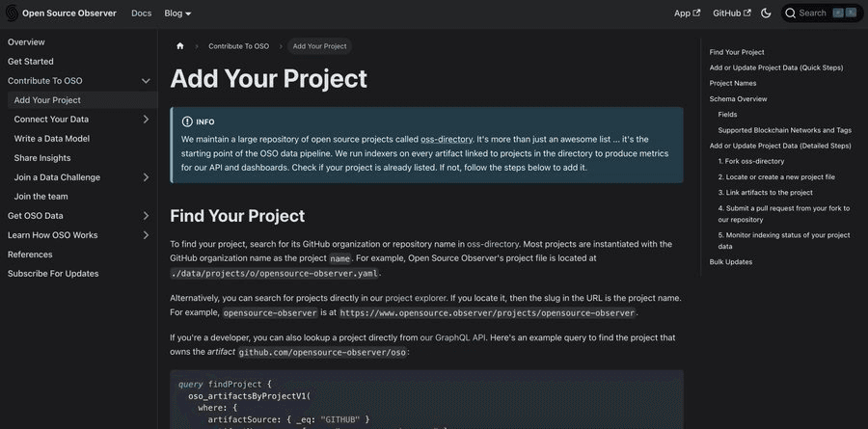The width and height of the screenshot is (868, 429).
Task: Click the search magnifier icon
Action: [791, 13]
